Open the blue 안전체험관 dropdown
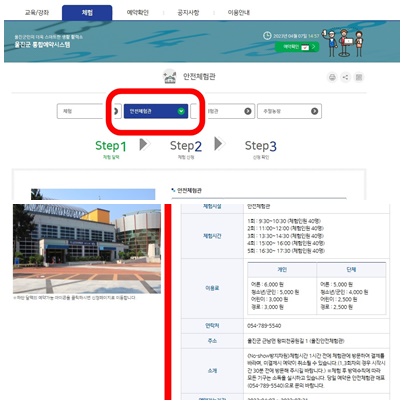Viewport: 404px width, 404px height. (x=156, y=111)
